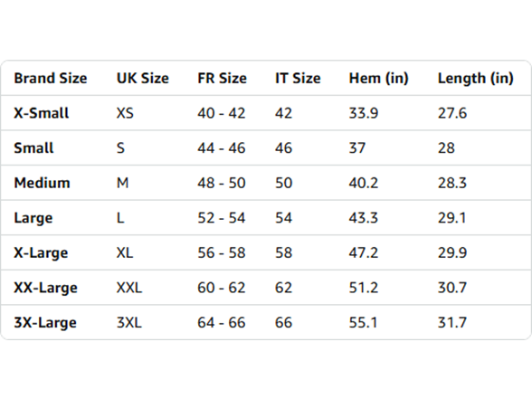Select the FR Size column header
Viewport: 532px width, 399px height.
(222, 79)
